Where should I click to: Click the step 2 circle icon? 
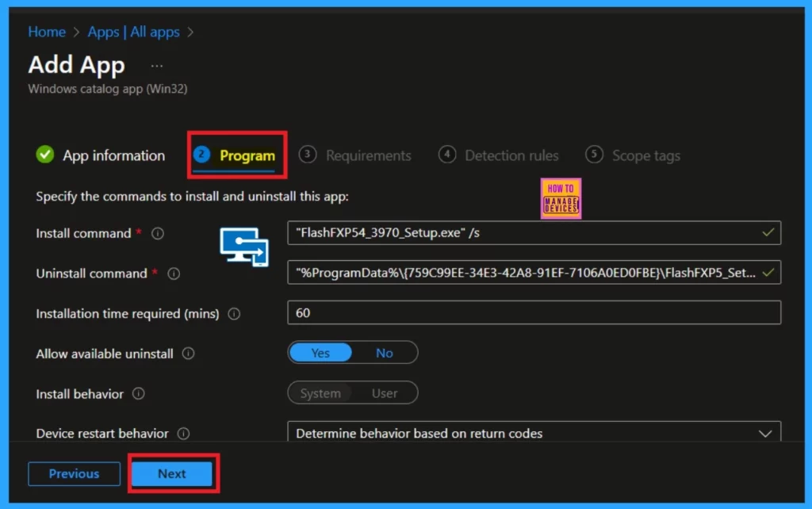click(201, 155)
